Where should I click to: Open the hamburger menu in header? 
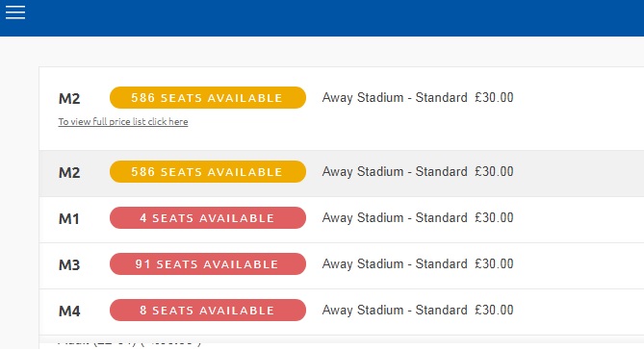(x=15, y=12)
